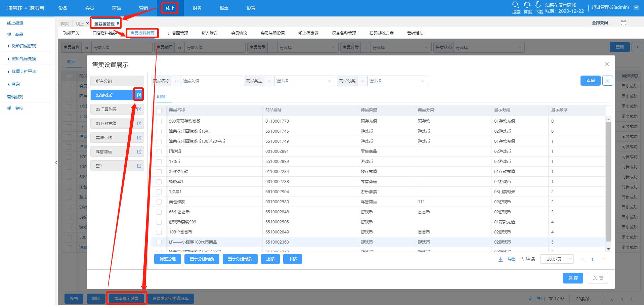Click the 保存 button
Viewport: 644px width, 305px height.
[x=573, y=278]
